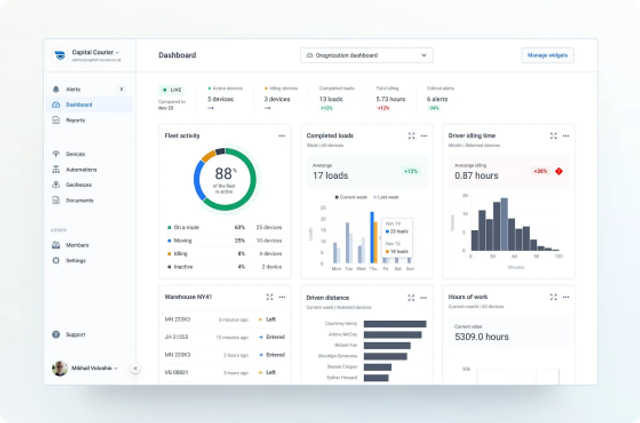Open Warehouse NY41 widget options menu
Viewport: 640px width, 423px height.
[282, 297]
